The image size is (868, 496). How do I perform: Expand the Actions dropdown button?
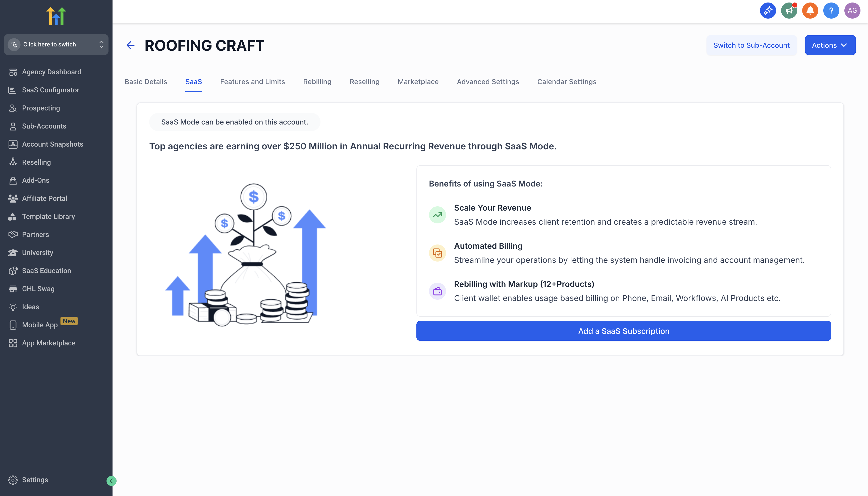click(830, 45)
